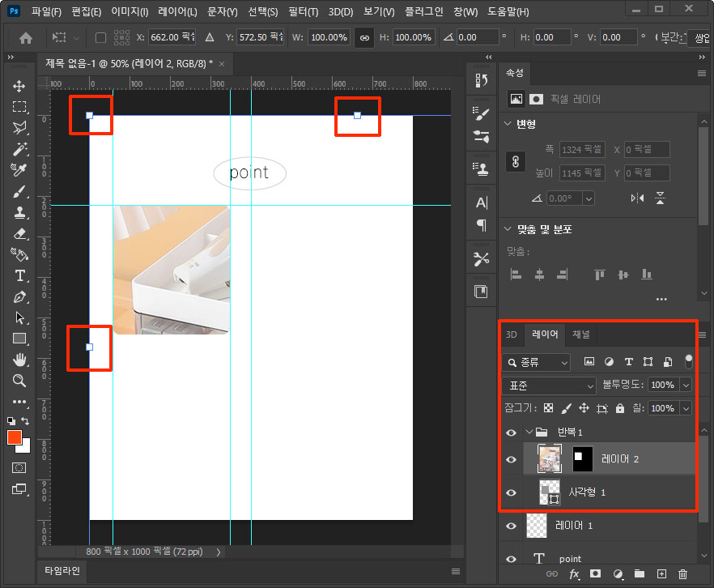Select the Clone Stamp tool
This screenshot has height=588, width=714.
point(19,212)
